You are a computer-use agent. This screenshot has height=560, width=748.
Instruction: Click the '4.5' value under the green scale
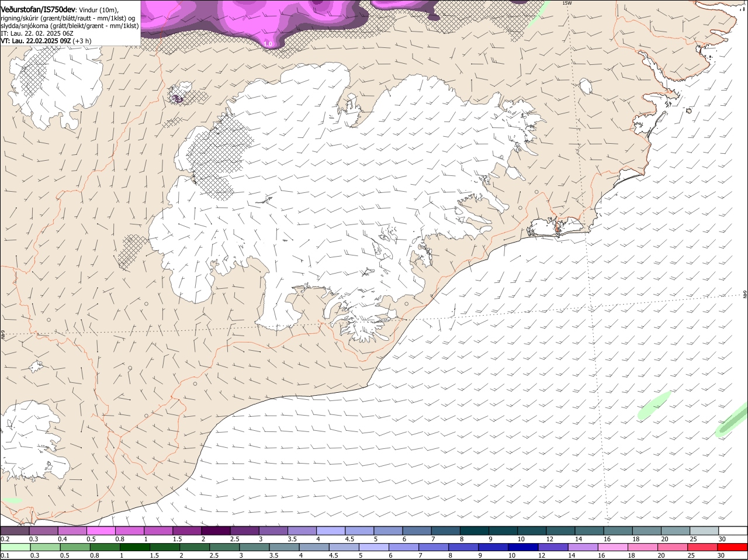[334, 555]
